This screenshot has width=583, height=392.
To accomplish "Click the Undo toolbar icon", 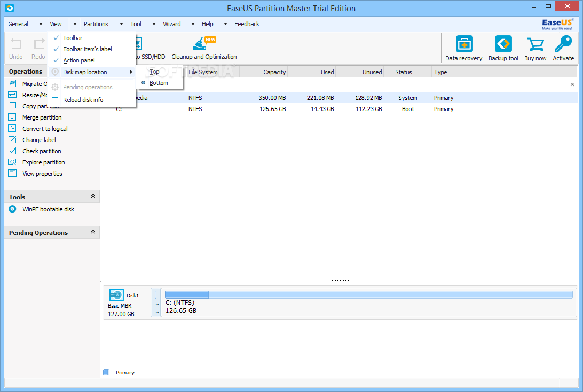I will 16,44.
